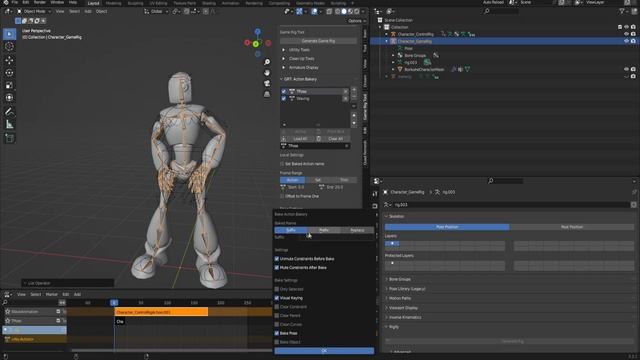Uncheck Mute Constraints After Bake

click(277, 268)
